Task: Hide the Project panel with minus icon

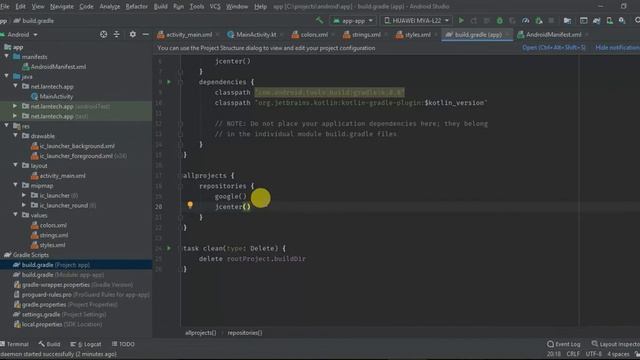Action: point(145,35)
